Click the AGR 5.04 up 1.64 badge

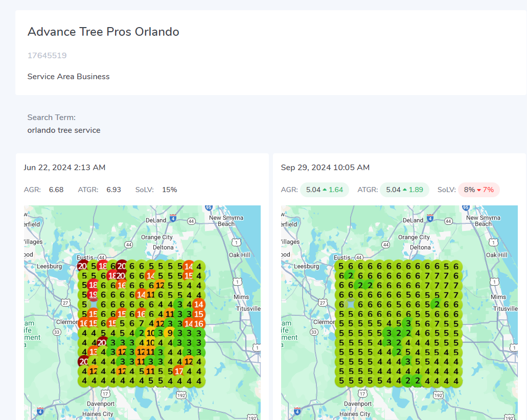pos(325,190)
